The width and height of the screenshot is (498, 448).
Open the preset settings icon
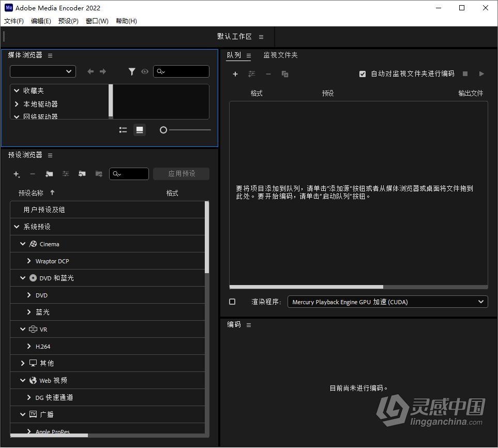click(x=66, y=174)
